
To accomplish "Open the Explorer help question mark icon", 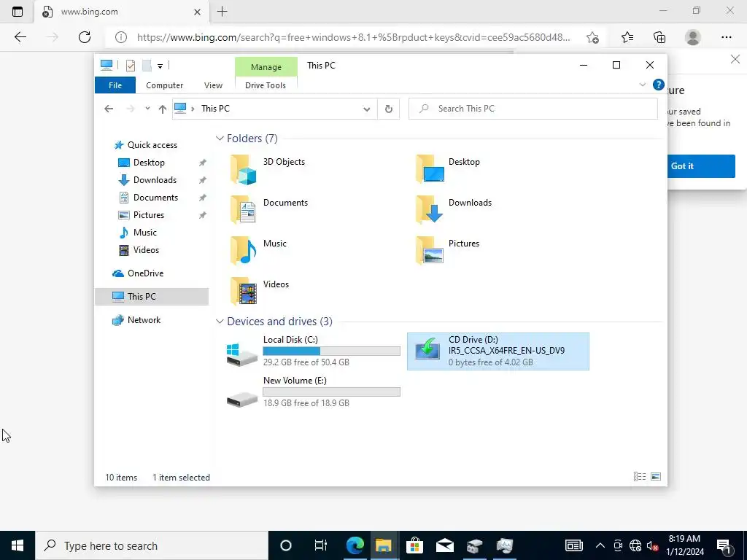I will coord(659,85).
